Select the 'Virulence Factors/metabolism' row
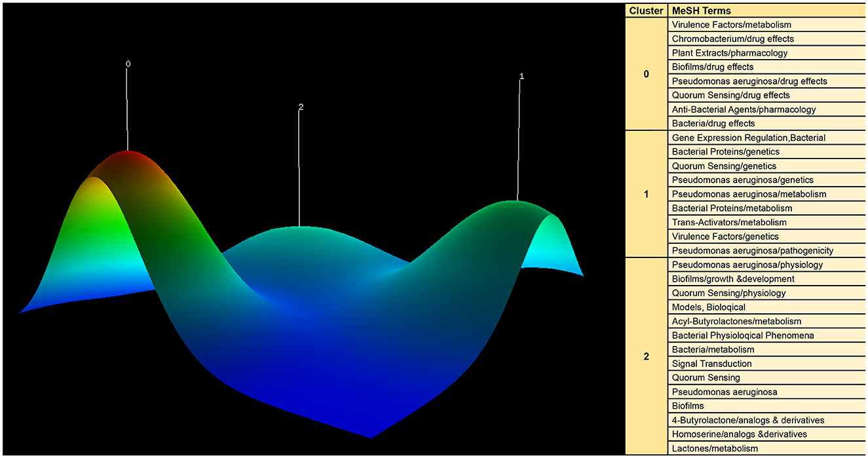Screen dimensions: 868x458 (x=766, y=25)
